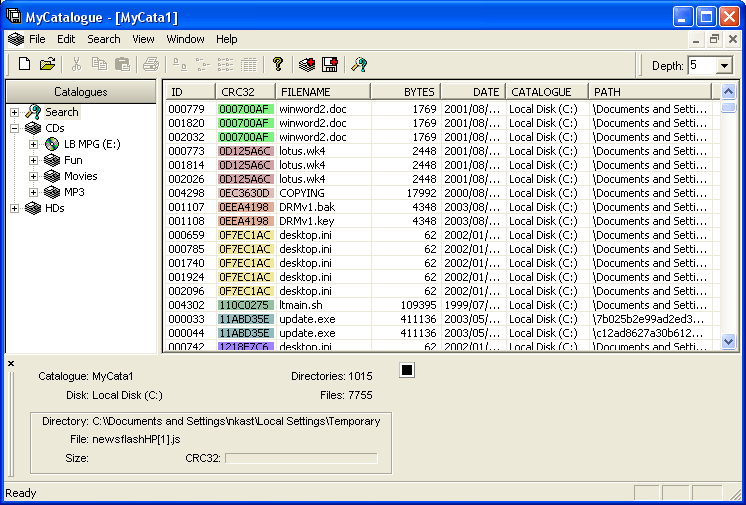
Task: Collapse the CDs tree node
Action: [14, 129]
